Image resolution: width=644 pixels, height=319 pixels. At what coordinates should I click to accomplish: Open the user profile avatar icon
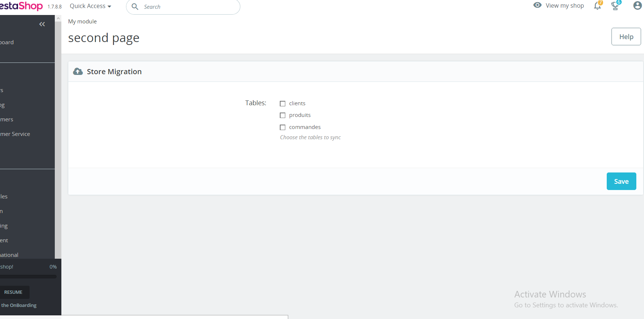pyautogui.click(x=637, y=6)
